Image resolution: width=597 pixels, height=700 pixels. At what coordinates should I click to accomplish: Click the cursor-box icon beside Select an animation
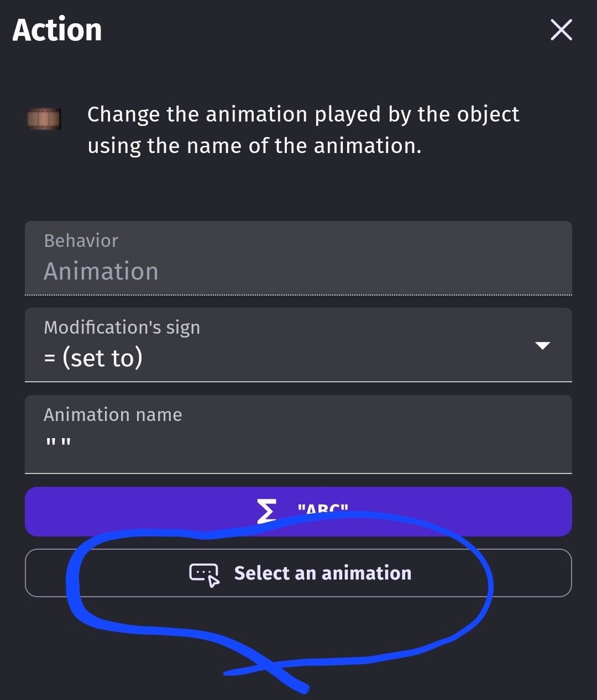(x=205, y=575)
